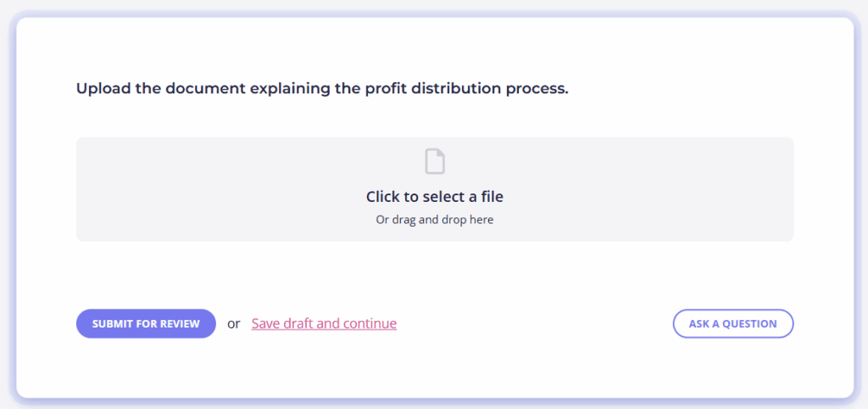Click the white card area below the dropzone
The width and height of the screenshot is (868, 409).
[x=435, y=274]
